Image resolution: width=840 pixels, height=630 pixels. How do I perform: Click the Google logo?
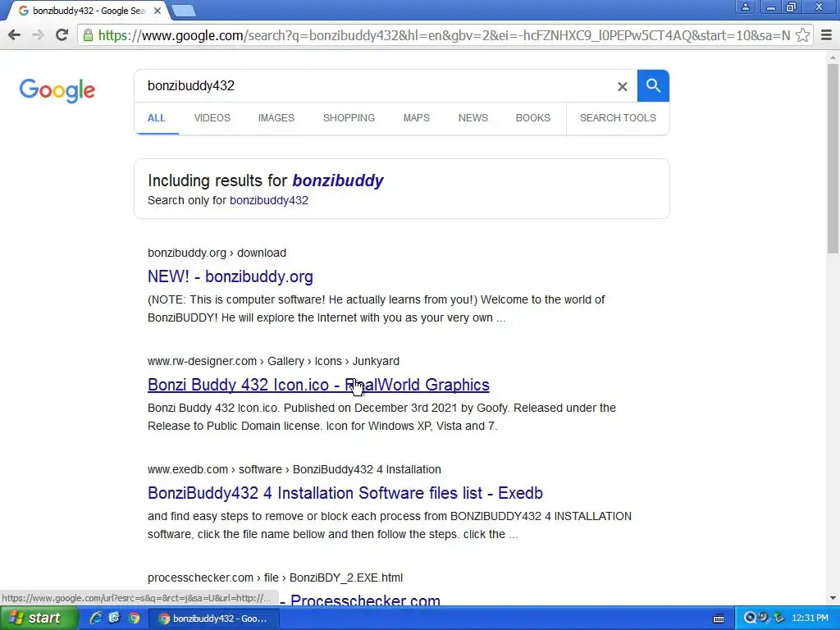57,90
